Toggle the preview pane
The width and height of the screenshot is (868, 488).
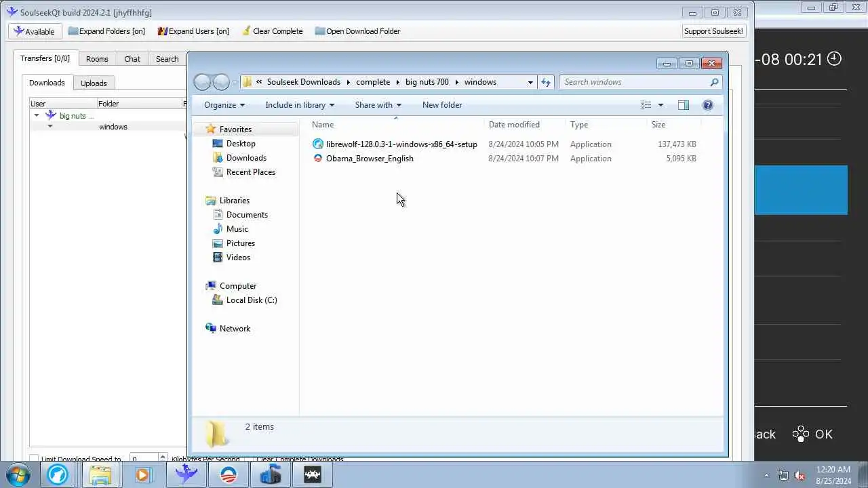point(684,105)
